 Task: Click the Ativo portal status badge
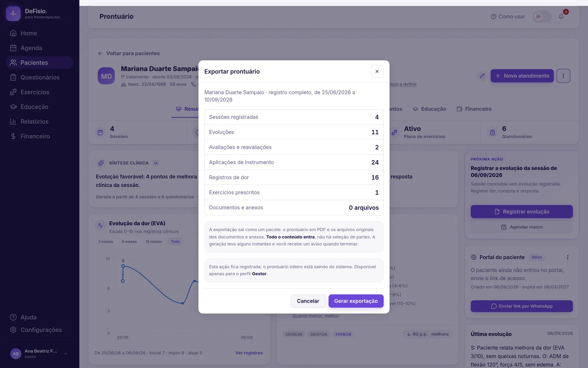click(537, 257)
